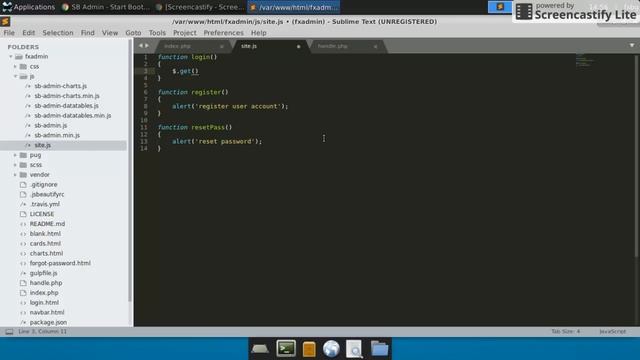Open sb-admin-charts.js in sidebar
The image size is (640, 360).
point(60,86)
